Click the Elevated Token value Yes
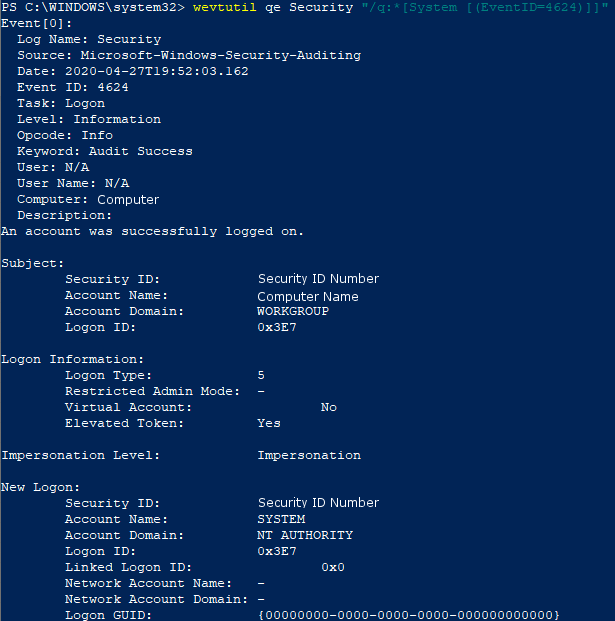Screen dimensions: 615x621 tap(269, 423)
